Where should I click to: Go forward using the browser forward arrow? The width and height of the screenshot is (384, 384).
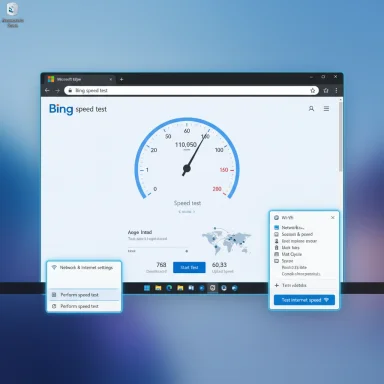click(57, 90)
